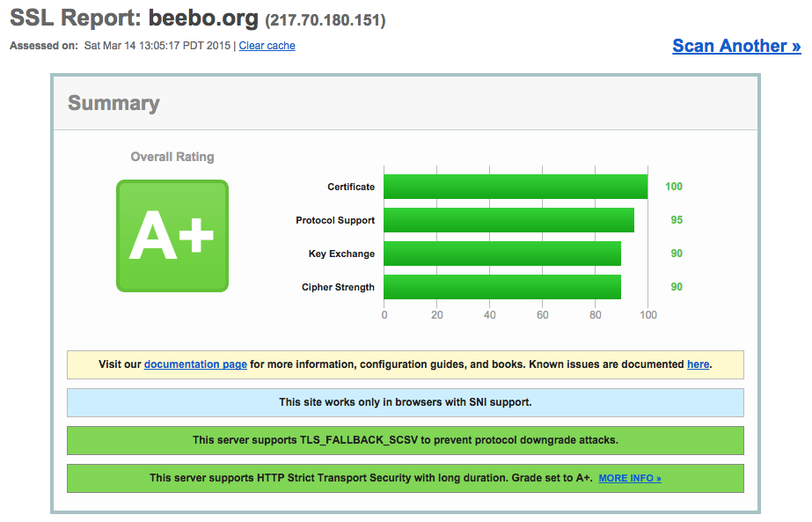Click the chart axis label 40
The image size is (812, 522).
(x=490, y=315)
